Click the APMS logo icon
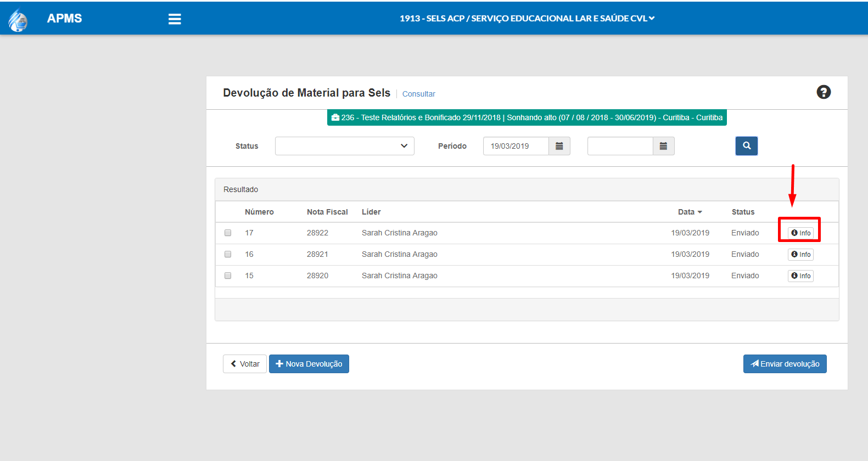Screen dimensions: 868x461 [18, 20]
